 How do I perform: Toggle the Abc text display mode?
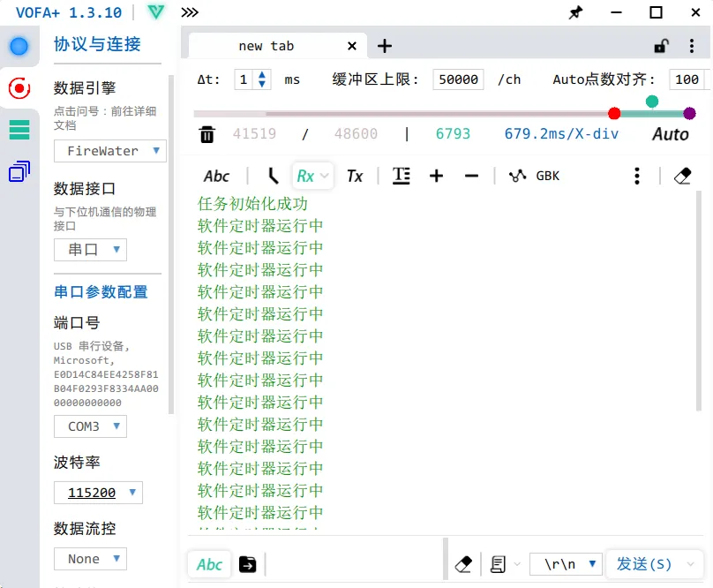click(216, 176)
